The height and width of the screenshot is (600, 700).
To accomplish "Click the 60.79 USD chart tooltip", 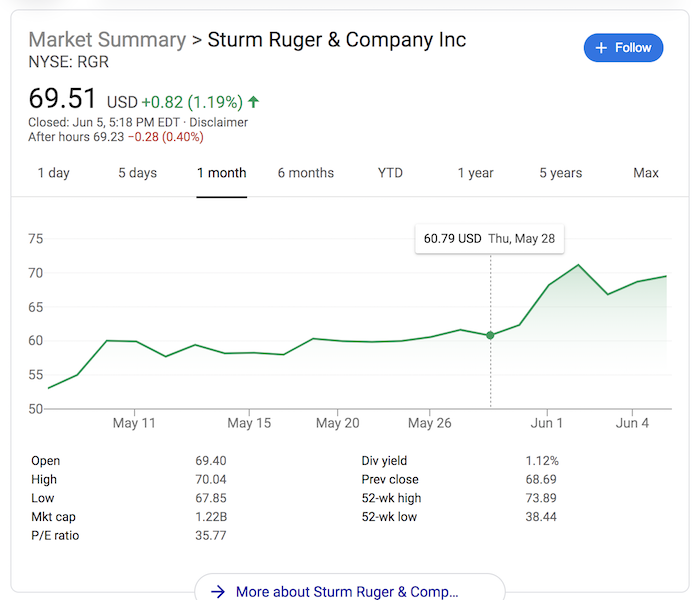I will pyautogui.click(x=489, y=239).
